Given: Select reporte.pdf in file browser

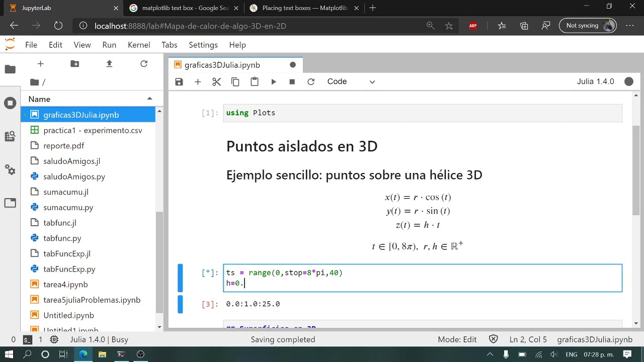Looking at the screenshot, I should pos(89,146).
